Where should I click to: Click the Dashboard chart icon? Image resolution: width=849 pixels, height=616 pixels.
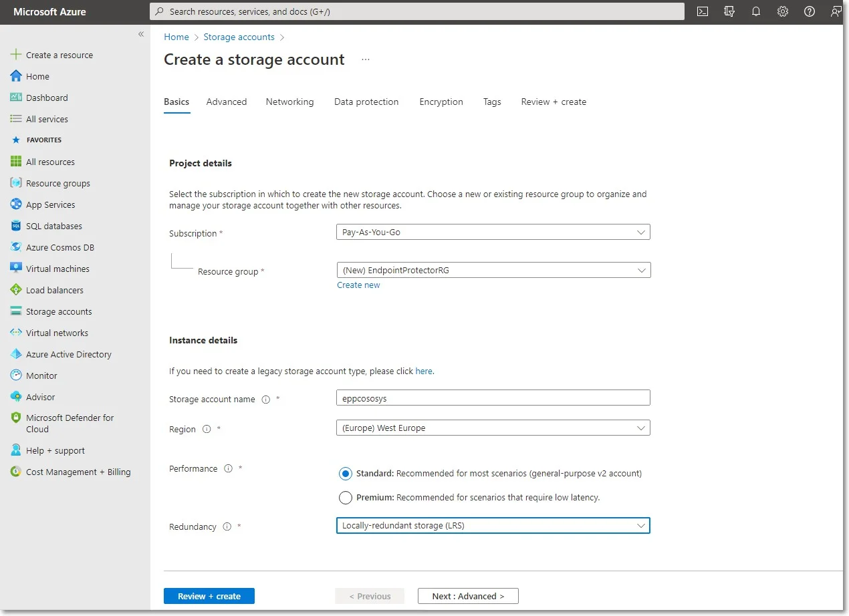point(16,98)
